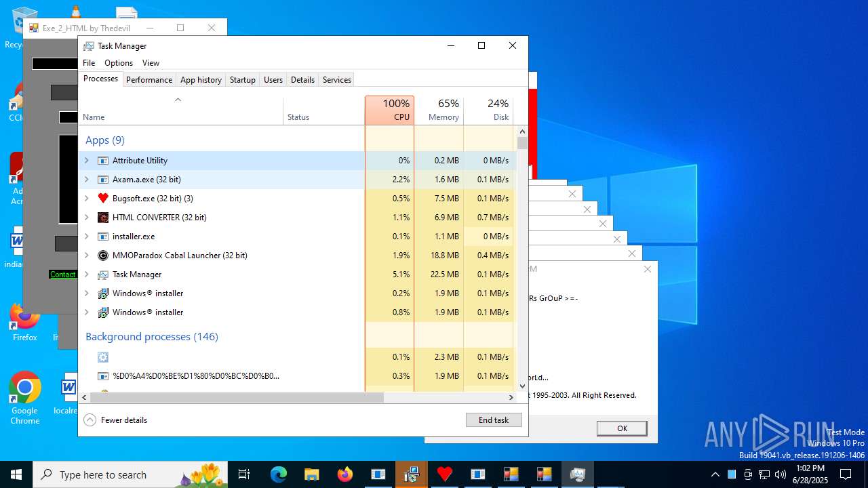This screenshot has height=488, width=868.
Task: Click Exe_2_HTML window title icon
Action: click(34, 28)
